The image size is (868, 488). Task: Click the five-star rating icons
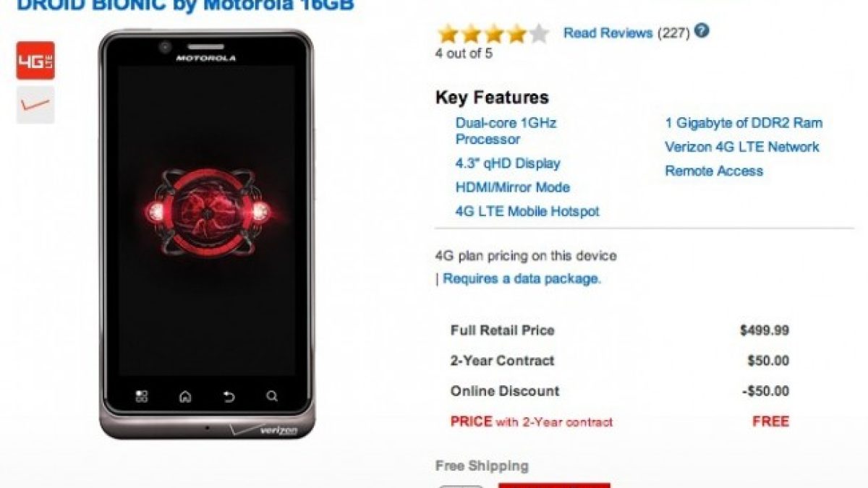click(493, 33)
